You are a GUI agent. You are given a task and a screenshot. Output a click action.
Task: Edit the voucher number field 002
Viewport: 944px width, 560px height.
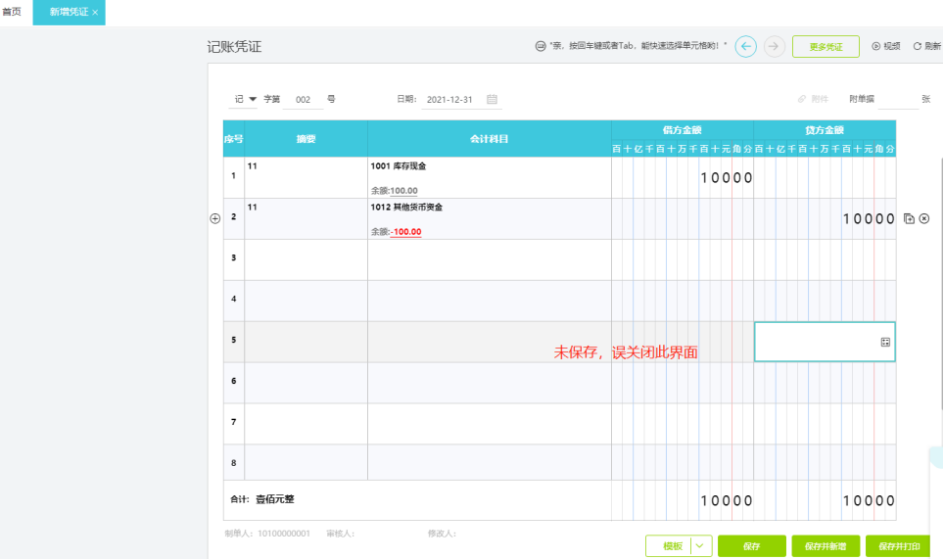[303, 99]
